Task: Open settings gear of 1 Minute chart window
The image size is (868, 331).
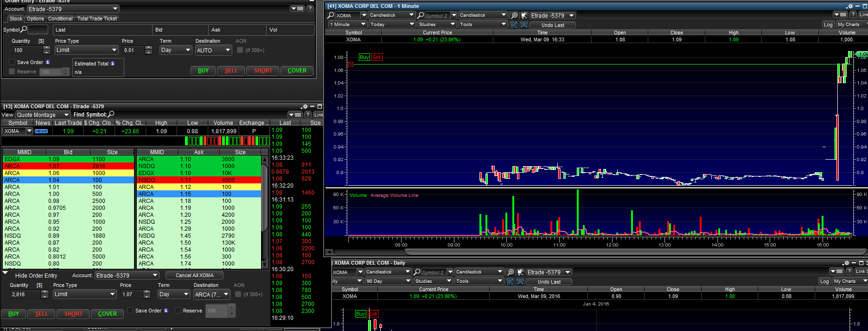Action: (x=849, y=6)
